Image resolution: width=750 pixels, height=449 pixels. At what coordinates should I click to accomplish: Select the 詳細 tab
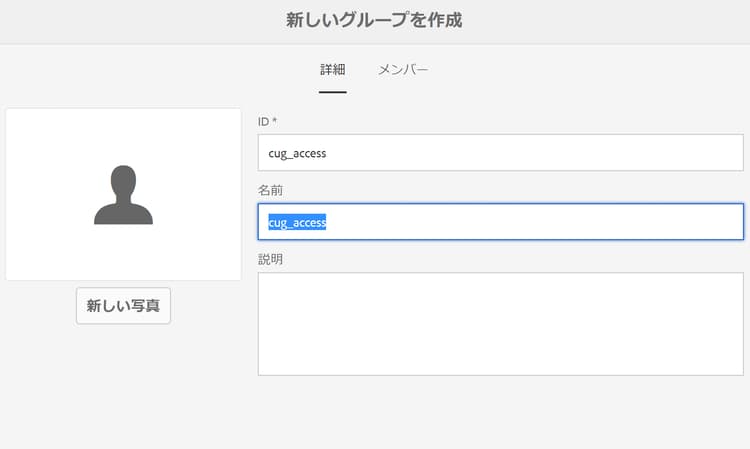333,70
